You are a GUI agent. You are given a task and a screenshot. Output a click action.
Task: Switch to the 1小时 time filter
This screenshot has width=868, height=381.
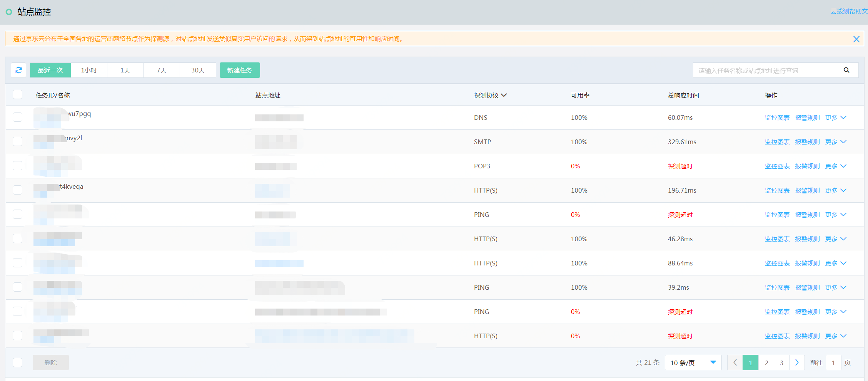tap(89, 70)
